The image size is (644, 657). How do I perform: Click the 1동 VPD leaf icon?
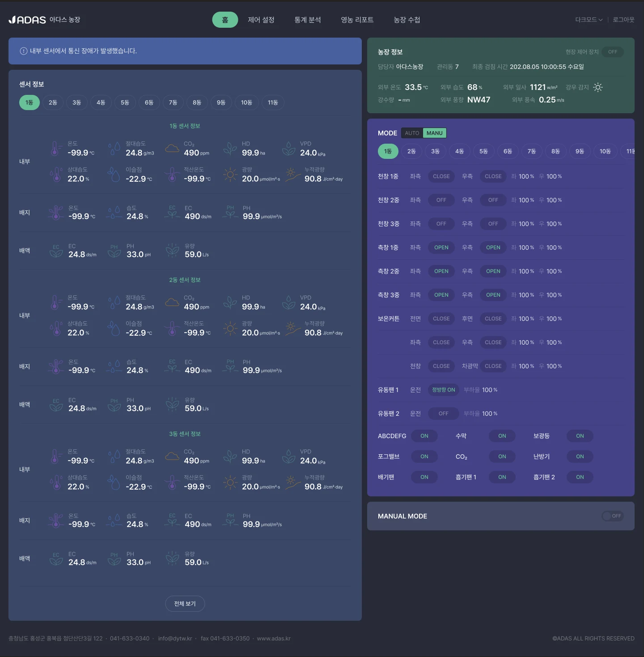coord(288,149)
